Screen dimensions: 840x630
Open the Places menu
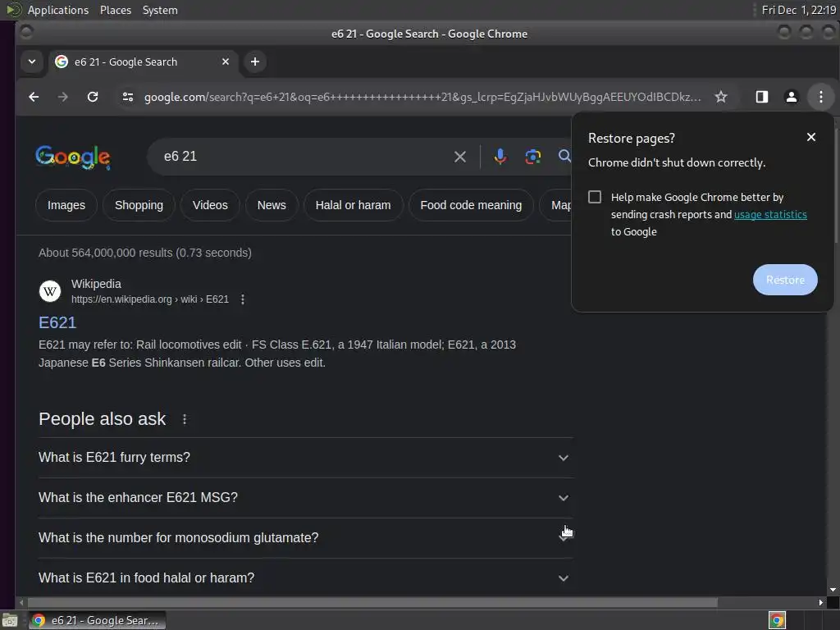coord(115,10)
